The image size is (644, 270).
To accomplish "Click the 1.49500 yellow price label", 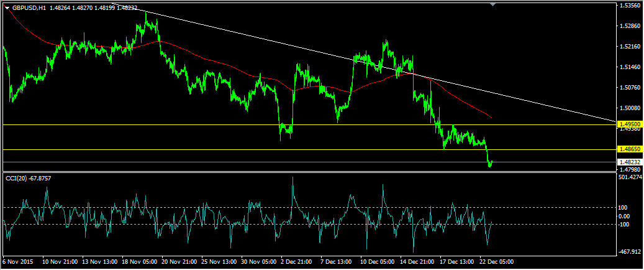I will pyautogui.click(x=630, y=124).
